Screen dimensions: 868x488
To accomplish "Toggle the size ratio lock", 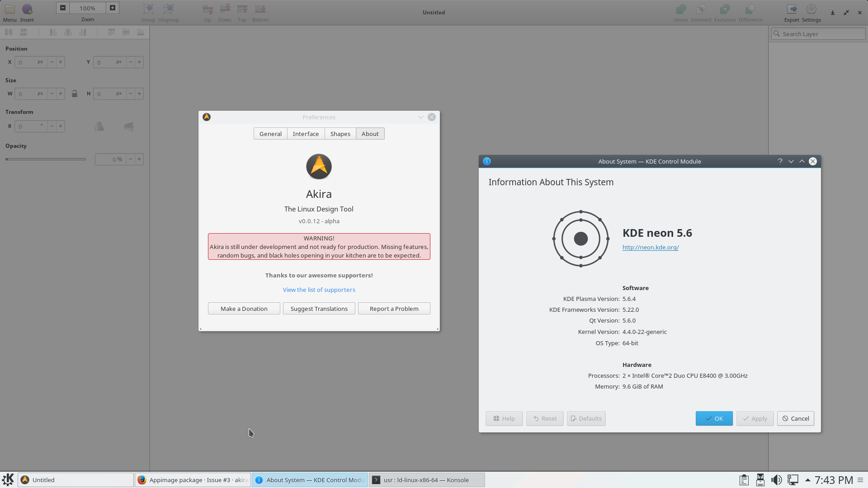I will tap(75, 94).
